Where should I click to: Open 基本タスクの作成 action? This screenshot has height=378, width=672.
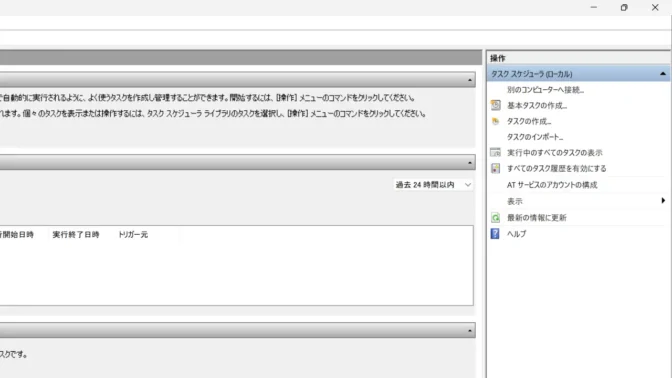pyautogui.click(x=537, y=105)
